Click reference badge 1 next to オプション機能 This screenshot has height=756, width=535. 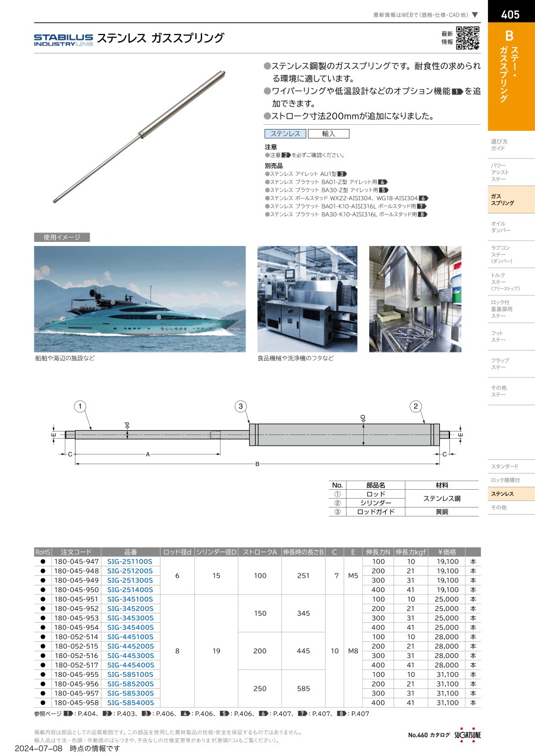coord(457,91)
